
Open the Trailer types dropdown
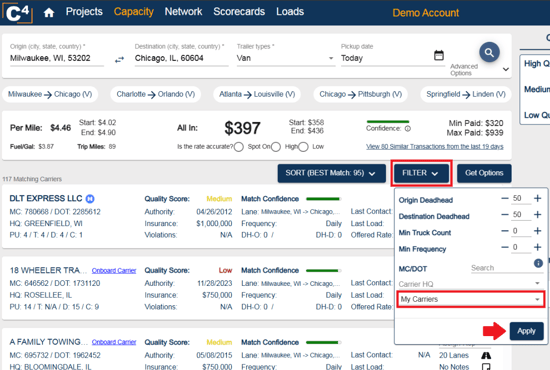[x=285, y=58]
